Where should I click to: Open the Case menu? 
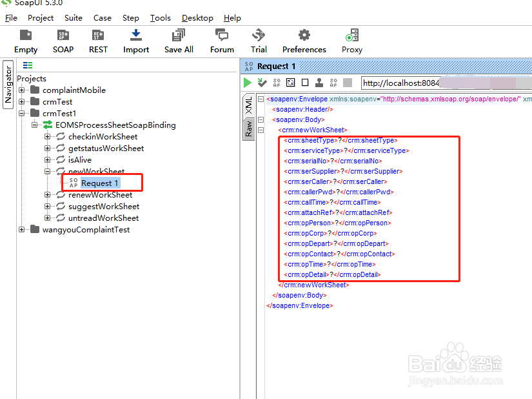click(x=102, y=18)
